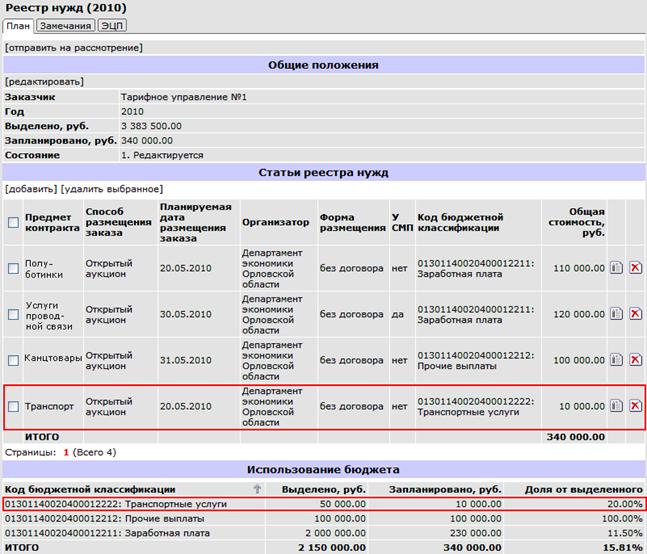Sort budget table using the arrow icon

[257, 489]
